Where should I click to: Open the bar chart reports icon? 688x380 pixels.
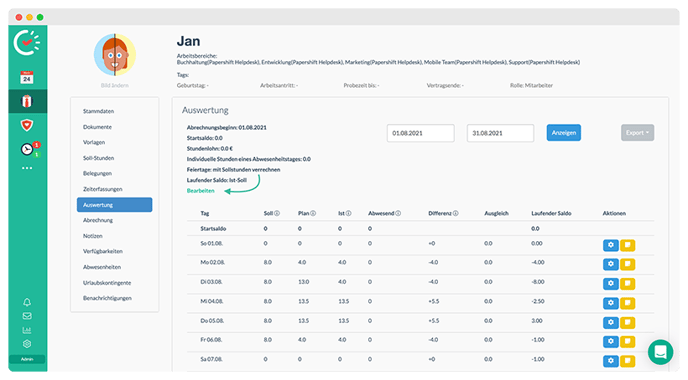click(27, 330)
